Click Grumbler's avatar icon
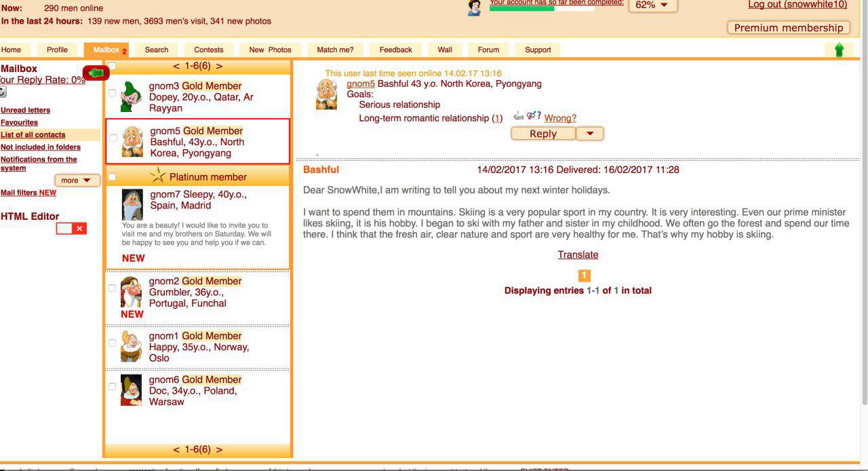The width and height of the screenshot is (868, 471). (x=131, y=292)
